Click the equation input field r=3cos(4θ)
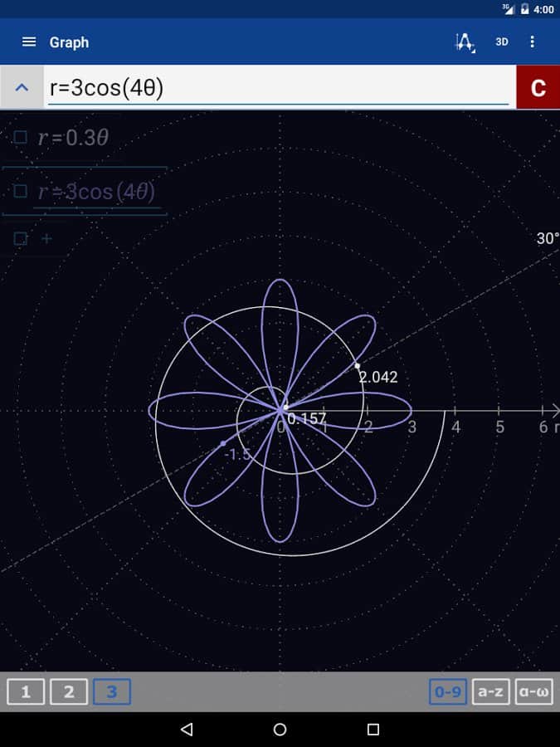The width and height of the screenshot is (560, 747). [278, 87]
